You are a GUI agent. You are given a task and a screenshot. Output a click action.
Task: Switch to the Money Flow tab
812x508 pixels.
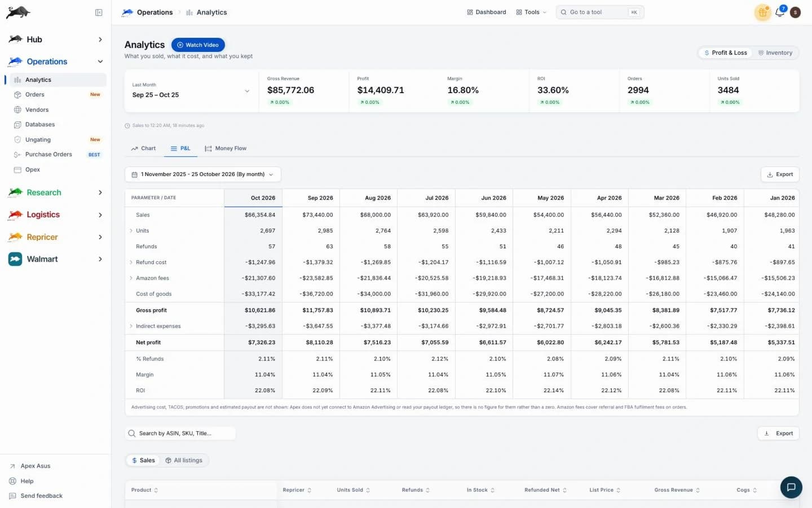(226, 148)
